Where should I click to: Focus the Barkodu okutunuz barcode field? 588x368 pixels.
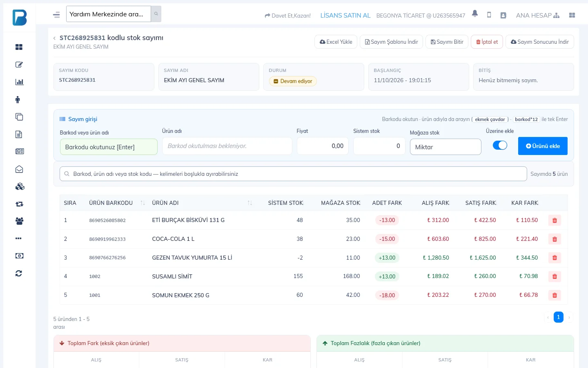click(109, 147)
